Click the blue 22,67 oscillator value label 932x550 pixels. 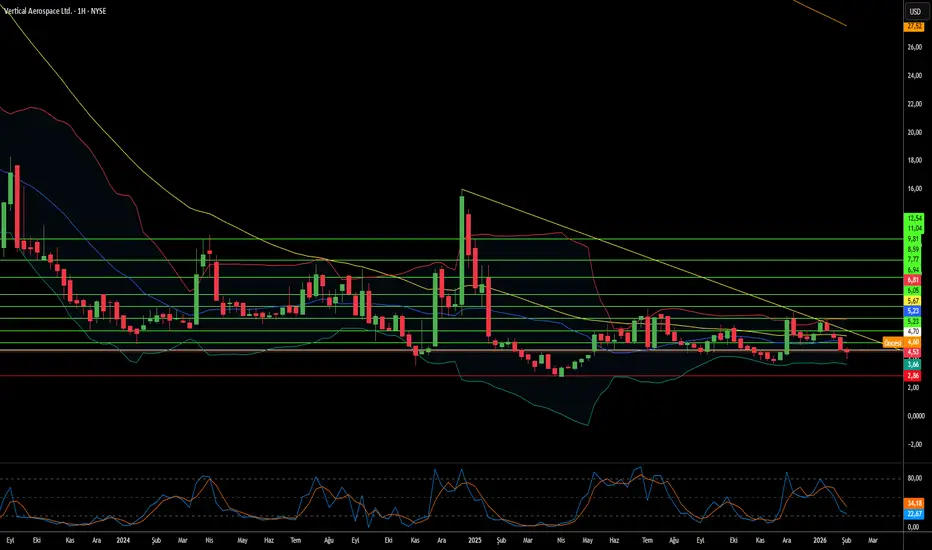pos(914,515)
